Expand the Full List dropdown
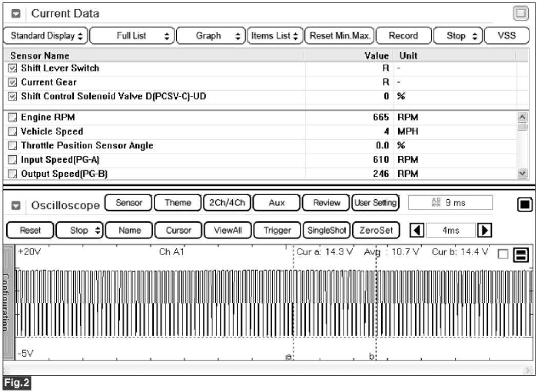This screenshot has width=538, height=392. tap(132, 36)
